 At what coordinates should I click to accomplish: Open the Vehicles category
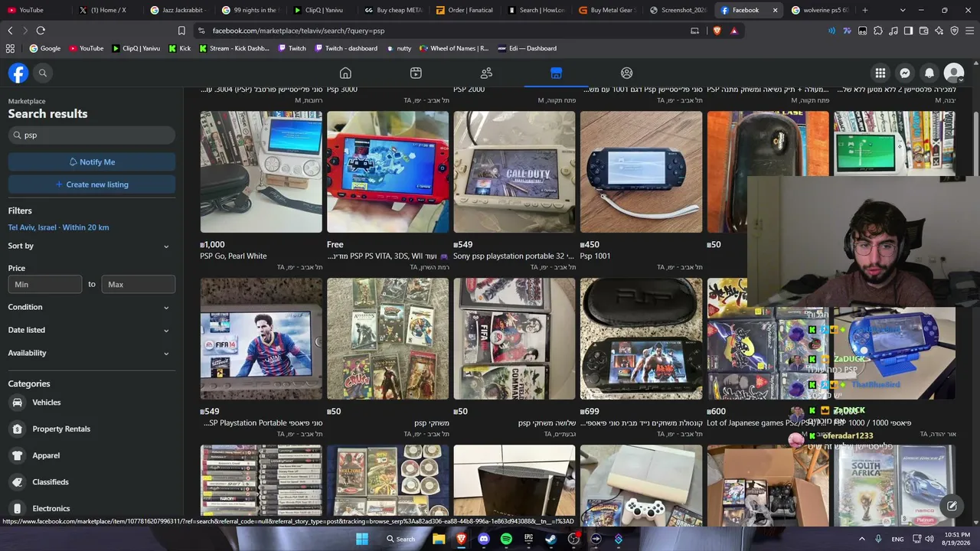(x=92, y=403)
